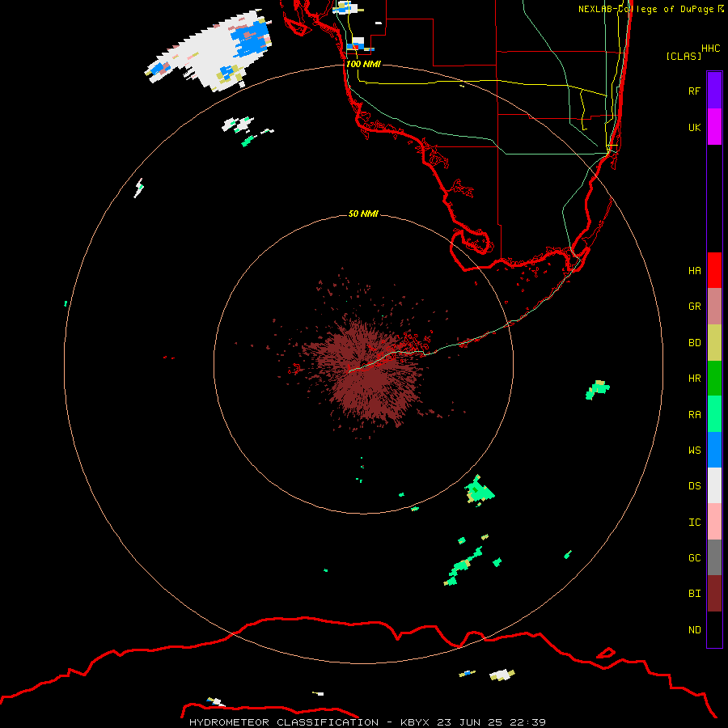Click the DS legend label
The height and width of the screenshot is (728, 728).
click(x=694, y=486)
